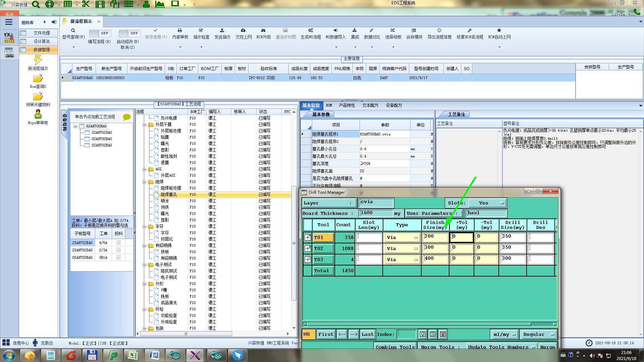The height and width of the screenshot is (362, 644).
Task: Click the Last navigation button
Action: tap(367, 334)
